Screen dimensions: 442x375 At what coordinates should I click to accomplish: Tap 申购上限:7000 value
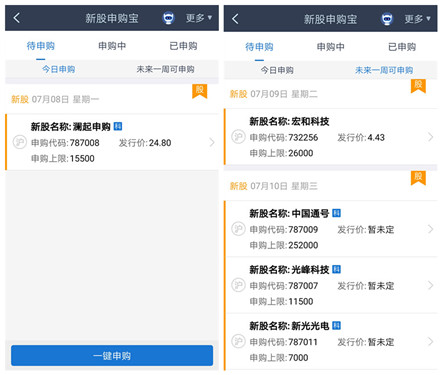coord(279,358)
